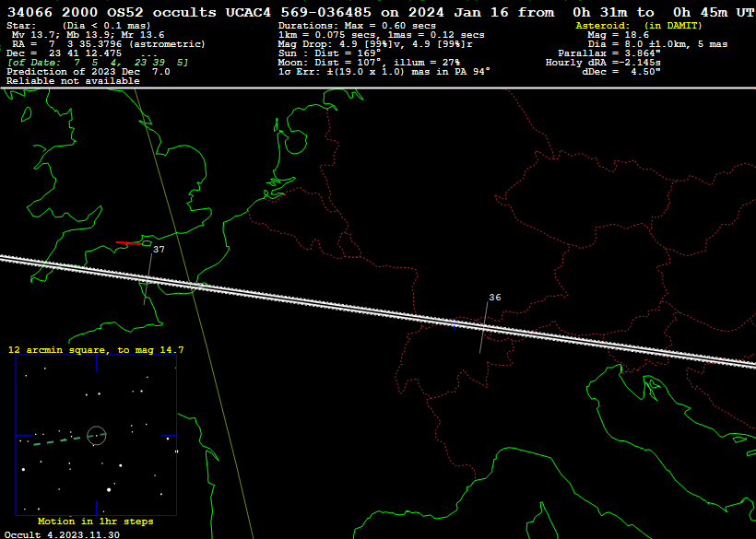Click the yellow 'Asteroid: (in DAMIT)' heading
Image resolution: width=756 pixels, height=539 pixels.
[639, 26]
